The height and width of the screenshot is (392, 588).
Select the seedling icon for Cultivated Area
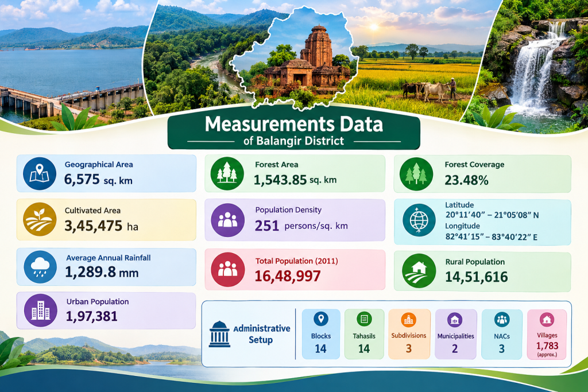pyautogui.click(x=40, y=219)
